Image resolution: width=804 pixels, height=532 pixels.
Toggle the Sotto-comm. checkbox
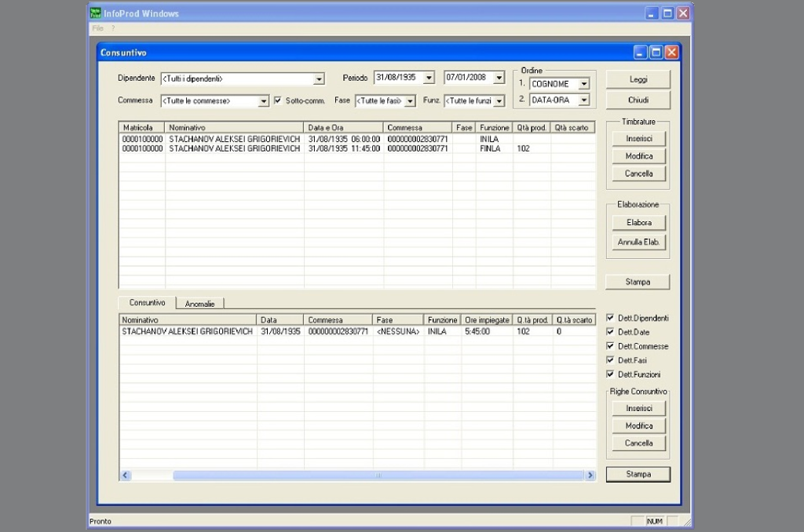point(277,100)
